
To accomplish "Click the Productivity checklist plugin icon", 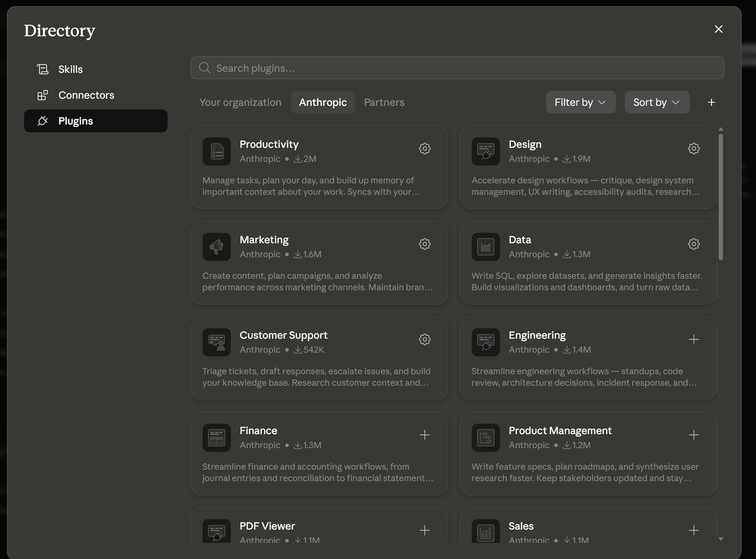I will tap(216, 151).
